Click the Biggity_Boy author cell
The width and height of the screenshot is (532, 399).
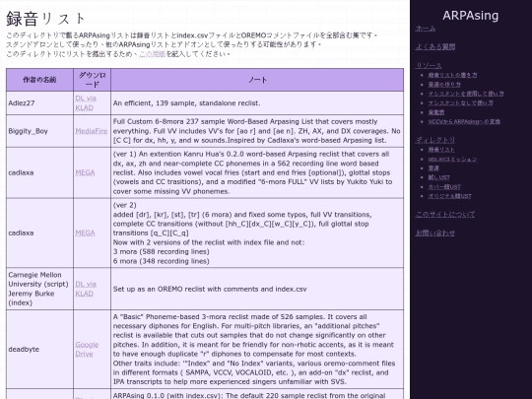pos(39,131)
